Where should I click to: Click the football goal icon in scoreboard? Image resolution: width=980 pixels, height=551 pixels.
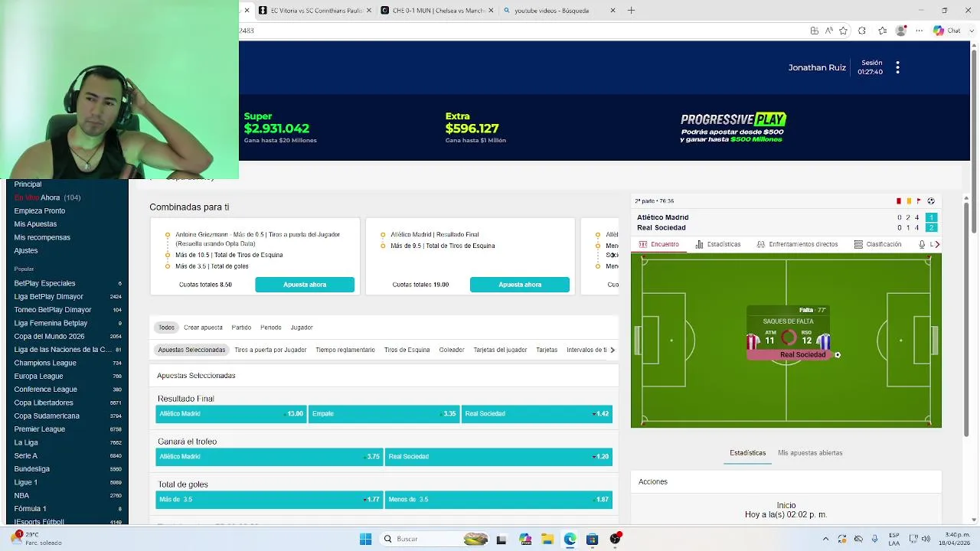point(931,201)
